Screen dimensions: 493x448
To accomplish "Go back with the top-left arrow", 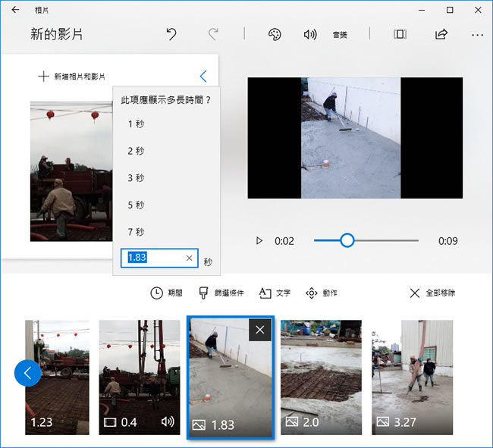I will tap(15, 10).
